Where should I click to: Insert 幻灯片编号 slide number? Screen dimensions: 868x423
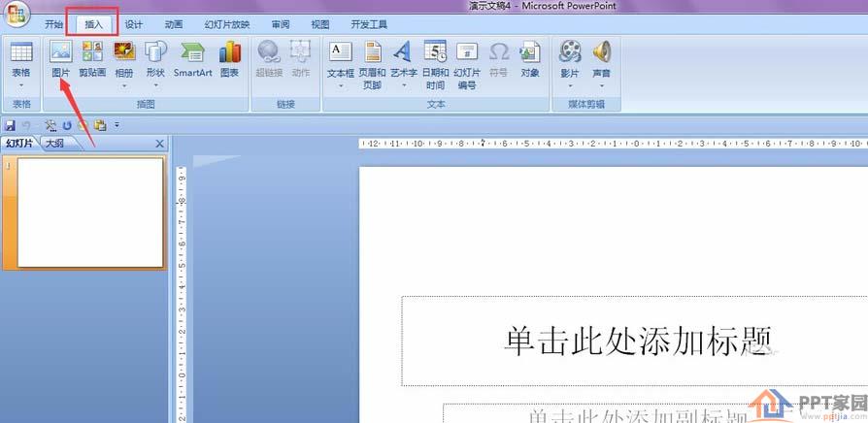tap(467, 51)
